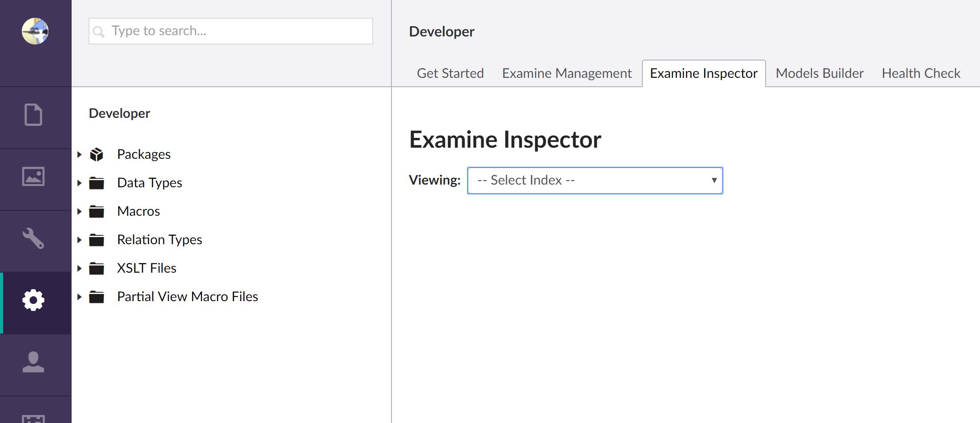Viewport: 980px width, 423px height.
Task: Focus the Type to search field
Action: [231, 31]
